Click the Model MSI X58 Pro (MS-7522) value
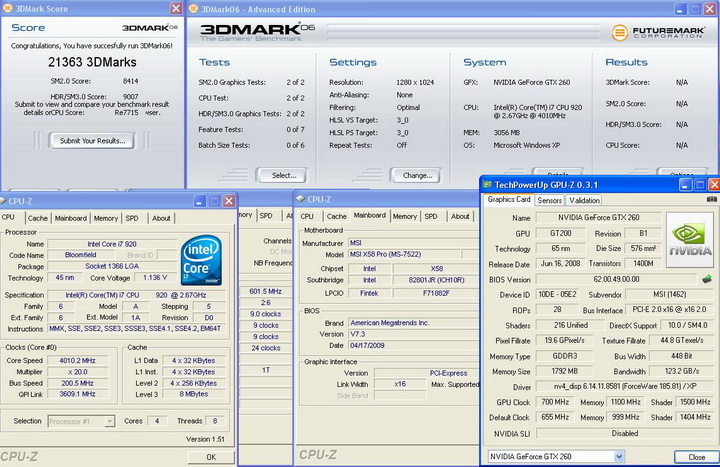This screenshot has width=720, height=467. (x=404, y=254)
